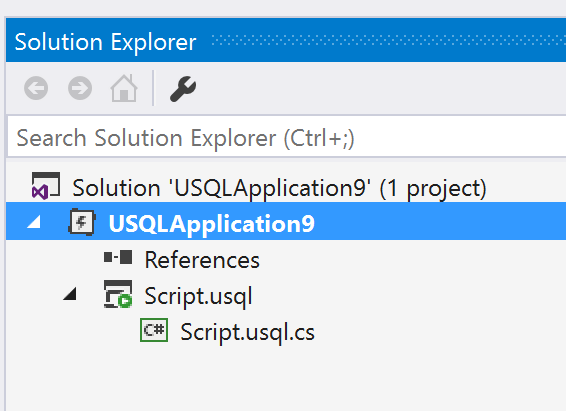Viewport: 566px width, 411px height.
Task: Click the Forward navigation arrow icon
Action: click(x=80, y=88)
